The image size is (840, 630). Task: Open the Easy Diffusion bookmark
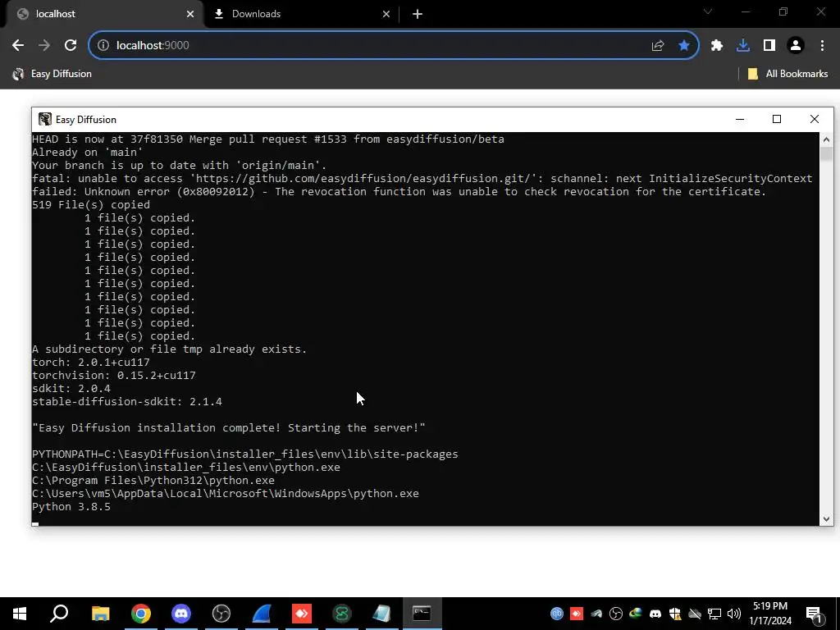point(52,74)
